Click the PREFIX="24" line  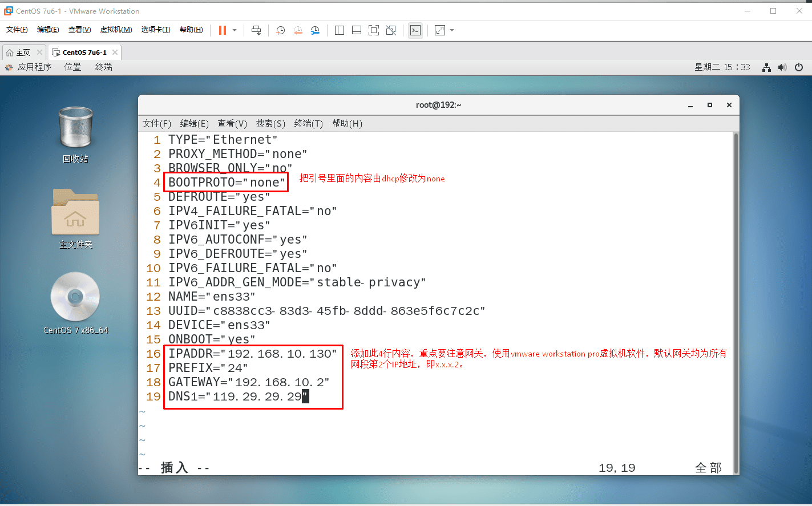208,368
